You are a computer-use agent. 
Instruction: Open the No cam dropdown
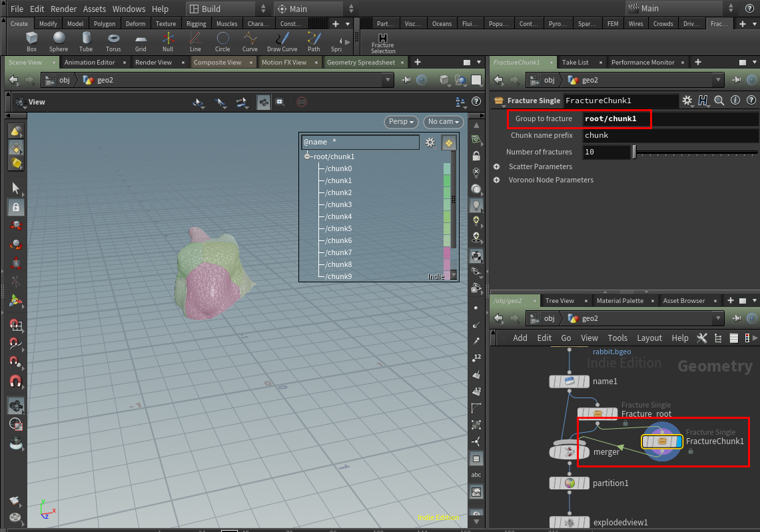click(x=443, y=122)
